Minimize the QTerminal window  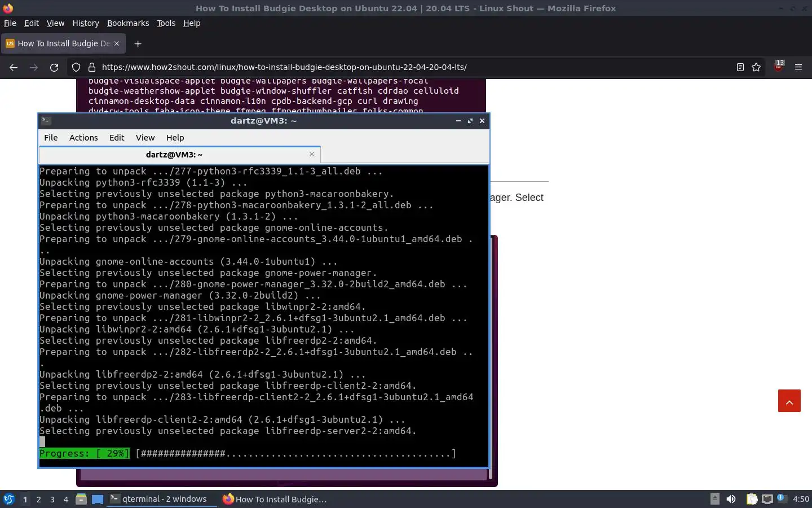coord(458,121)
